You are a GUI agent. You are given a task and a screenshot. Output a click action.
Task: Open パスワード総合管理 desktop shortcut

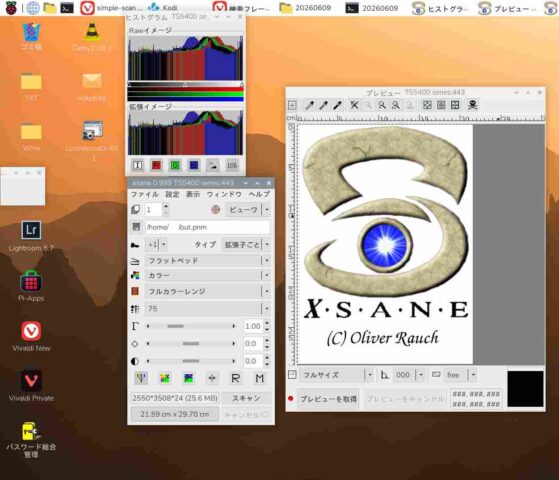click(x=31, y=440)
